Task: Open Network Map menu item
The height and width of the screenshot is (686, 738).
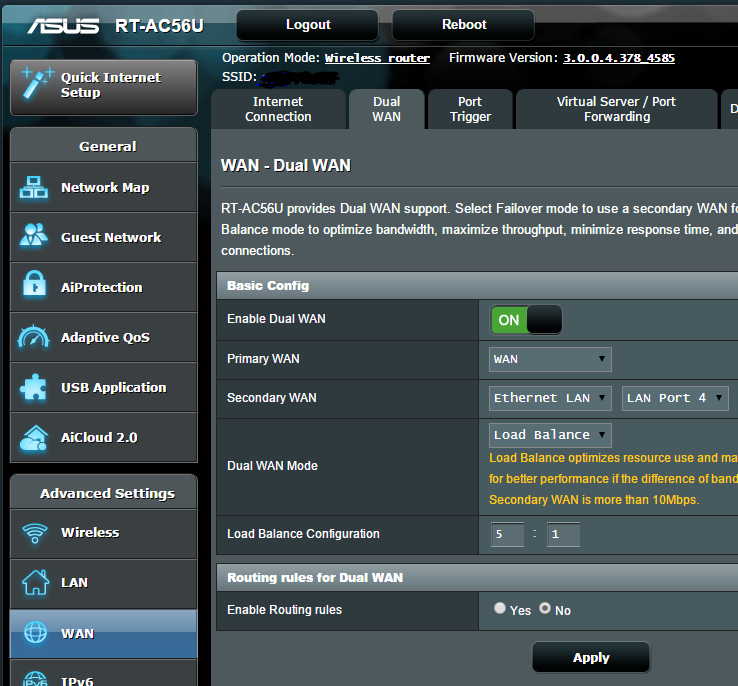Action: pyautogui.click(x=104, y=187)
